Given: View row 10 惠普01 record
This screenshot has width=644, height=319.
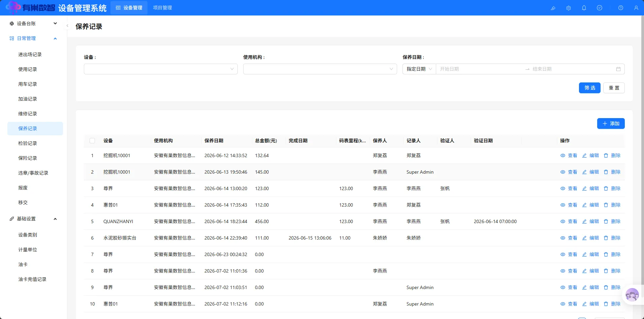Looking at the screenshot, I should point(569,304).
